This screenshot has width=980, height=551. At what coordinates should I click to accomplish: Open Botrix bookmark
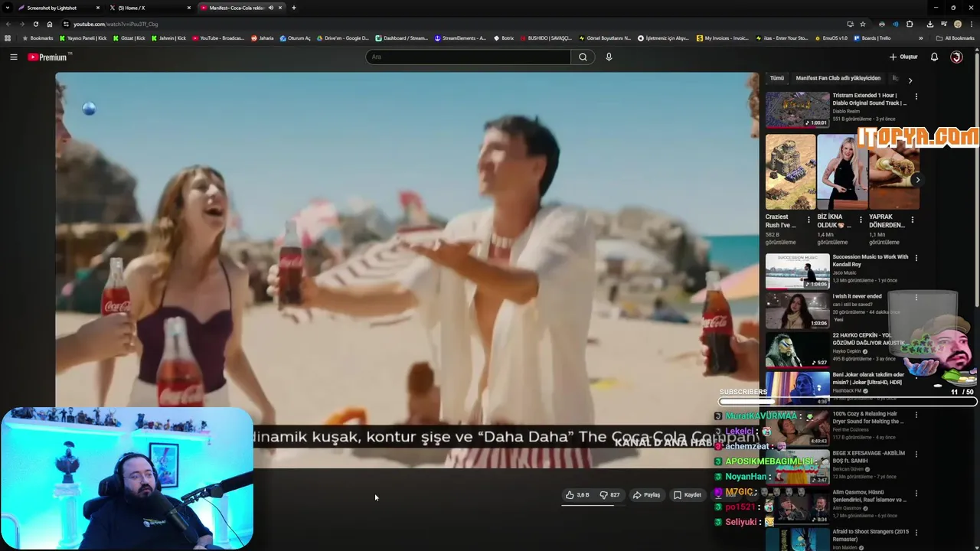pyautogui.click(x=503, y=38)
